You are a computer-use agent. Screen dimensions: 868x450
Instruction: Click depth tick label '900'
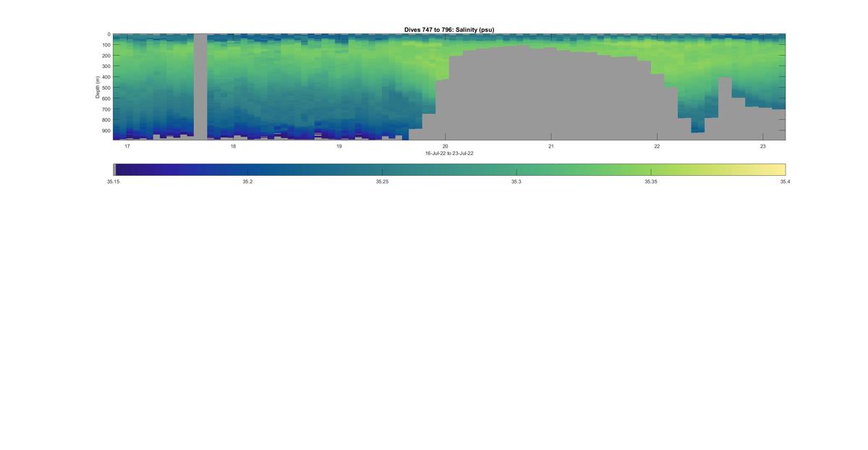(x=106, y=131)
